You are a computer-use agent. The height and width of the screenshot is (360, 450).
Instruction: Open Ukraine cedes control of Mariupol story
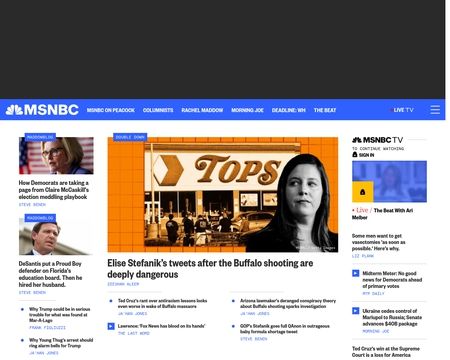tap(392, 317)
